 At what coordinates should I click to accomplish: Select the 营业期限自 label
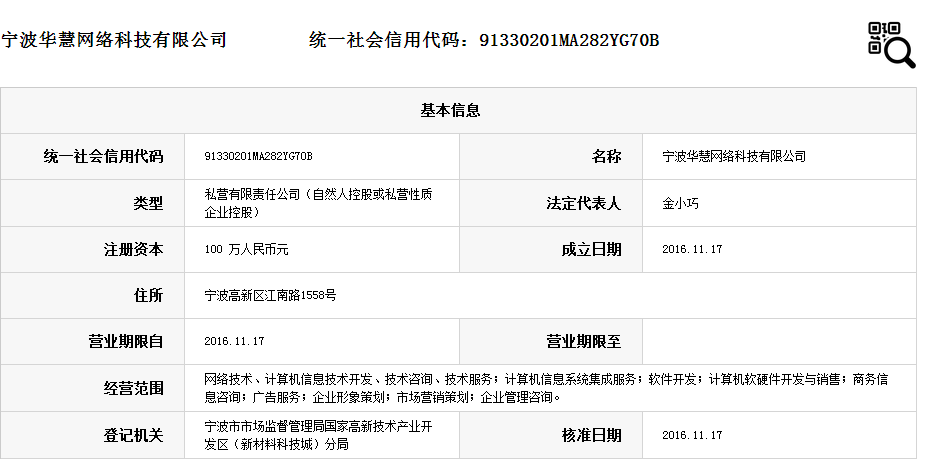click(126, 342)
